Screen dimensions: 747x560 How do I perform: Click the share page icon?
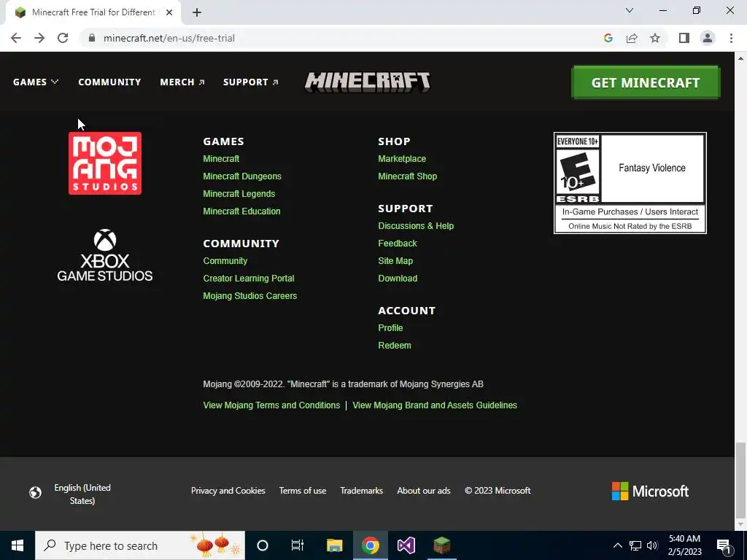click(x=632, y=38)
